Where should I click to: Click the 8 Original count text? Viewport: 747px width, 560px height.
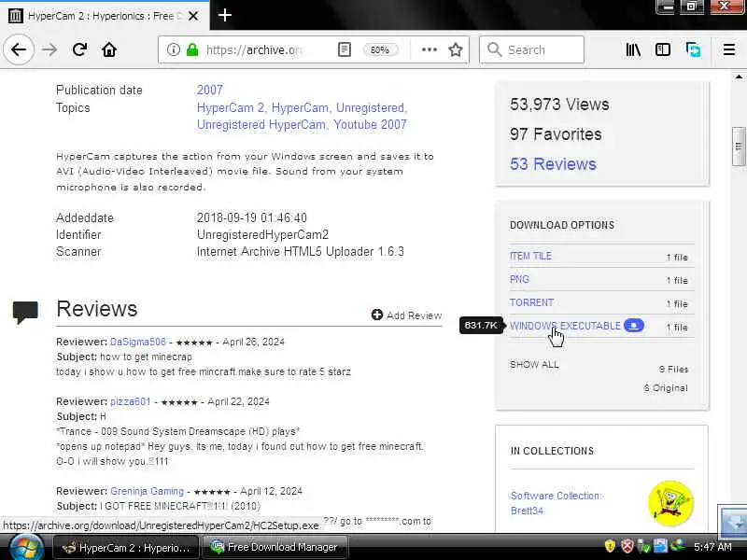tap(666, 388)
